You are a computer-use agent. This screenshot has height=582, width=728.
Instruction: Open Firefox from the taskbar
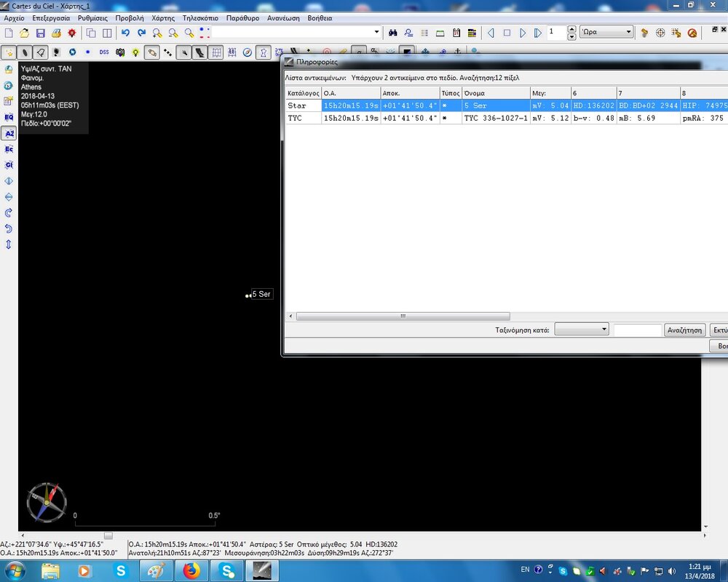[191, 571]
